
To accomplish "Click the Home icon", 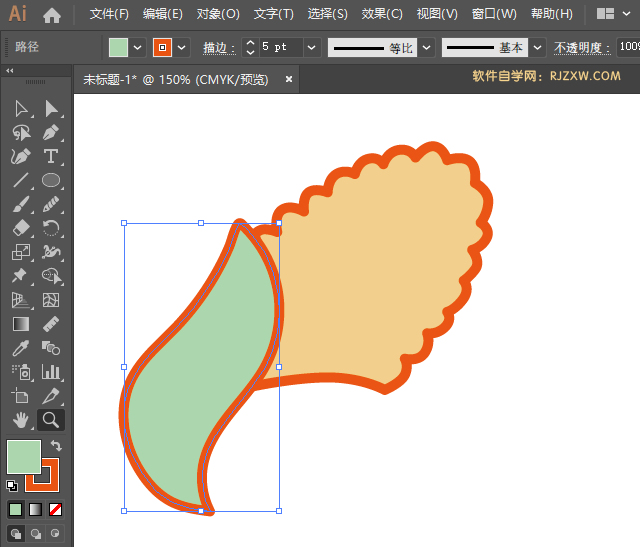I will point(52,15).
